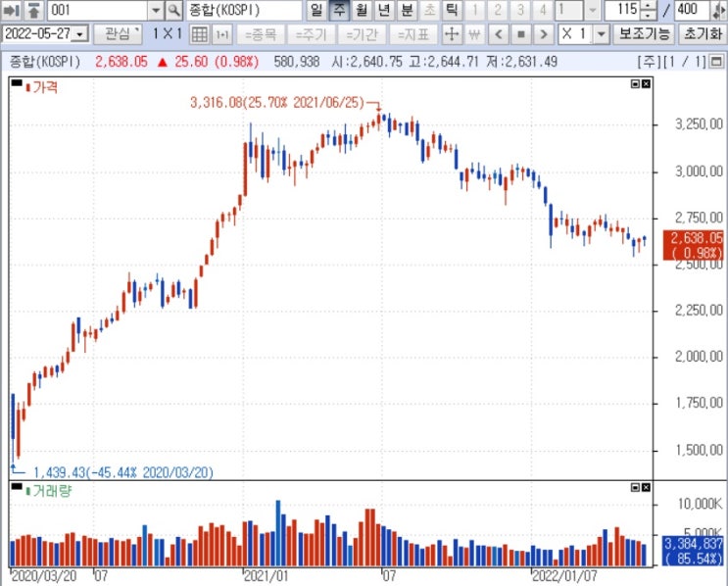The height and width of the screenshot is (586, 728).
Task: Open the 보조기능 auxiliary functions menu
Action: 644,34
